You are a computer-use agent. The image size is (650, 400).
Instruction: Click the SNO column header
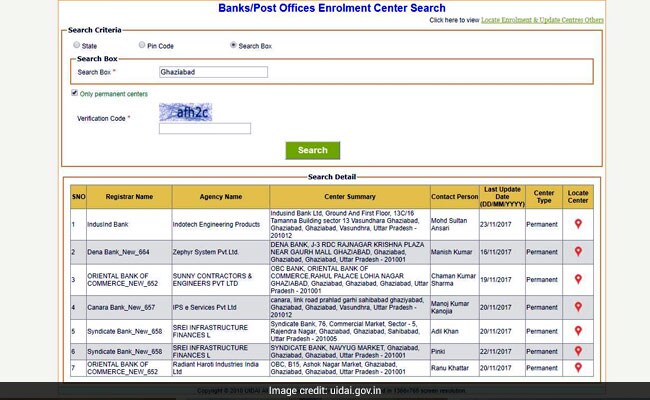78,197
